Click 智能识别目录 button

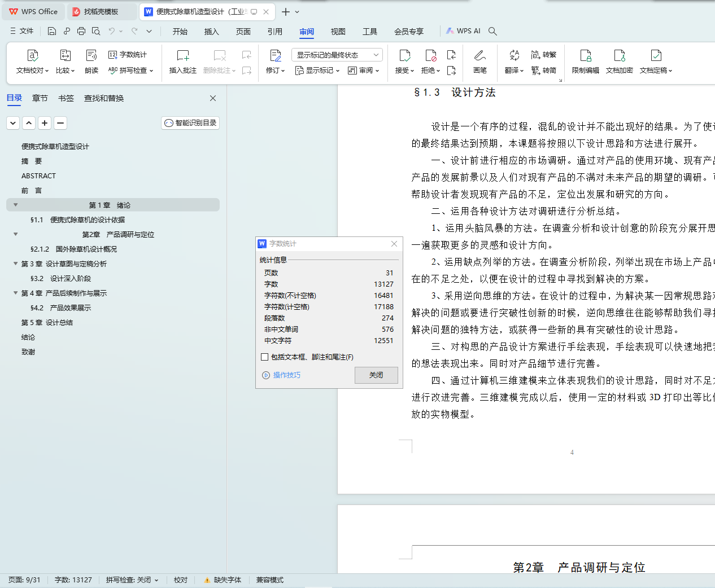point(190,123)
